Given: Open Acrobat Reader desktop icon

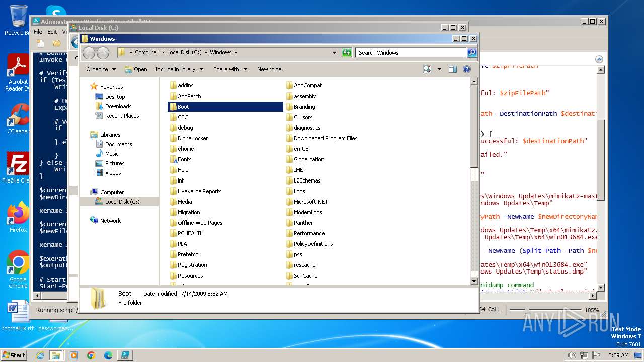Looking at the screenshot, I should (x=18, y=73).
